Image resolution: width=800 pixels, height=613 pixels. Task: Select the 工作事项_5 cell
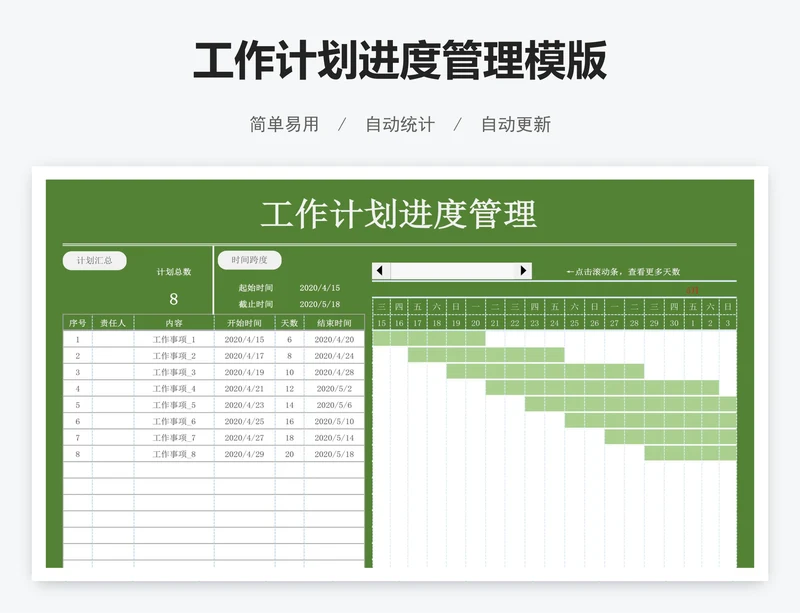point(173,405)
